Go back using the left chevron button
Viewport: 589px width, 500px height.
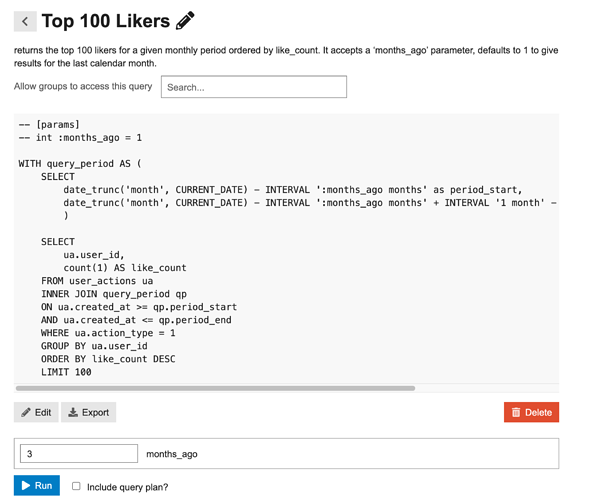[x=25, y=21]
